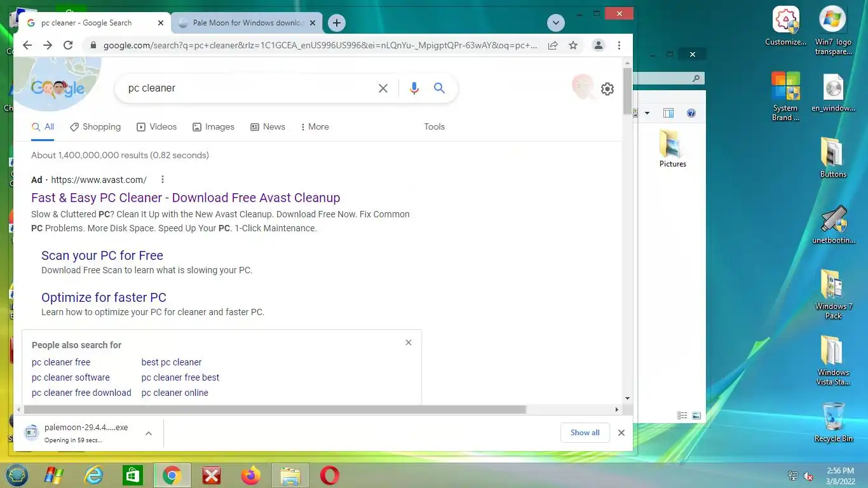
Task: Show all downloads
Action: (585, 433)
